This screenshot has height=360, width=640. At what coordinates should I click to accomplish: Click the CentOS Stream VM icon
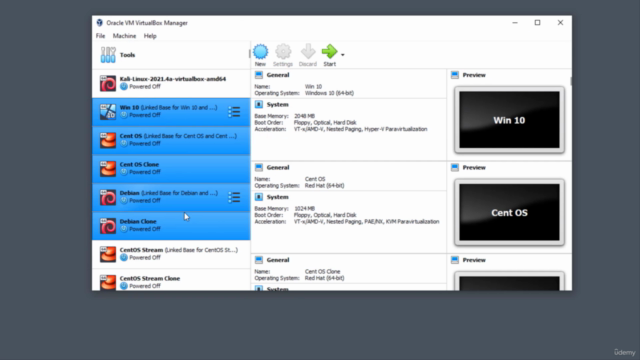(108, 254)
